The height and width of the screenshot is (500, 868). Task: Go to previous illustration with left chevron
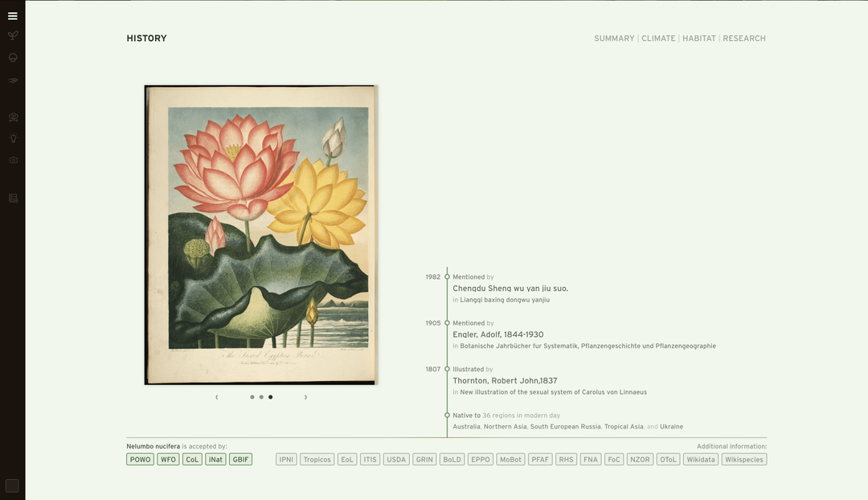pos(216,397)
